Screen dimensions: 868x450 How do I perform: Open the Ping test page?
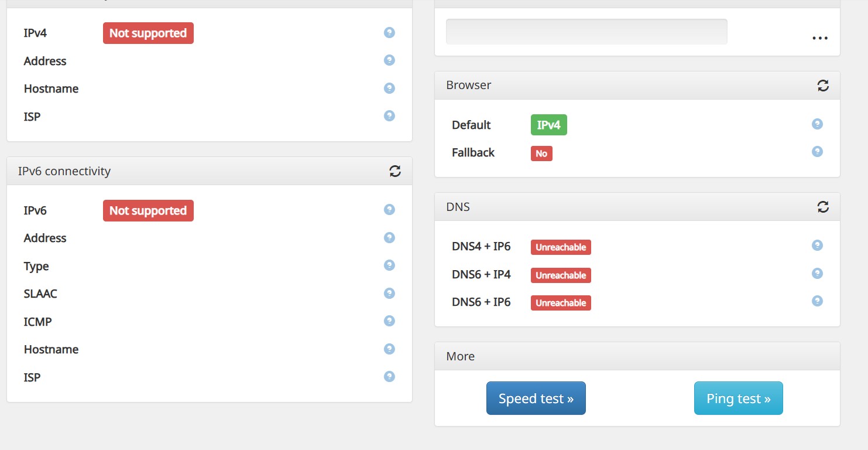click(738, 398)
